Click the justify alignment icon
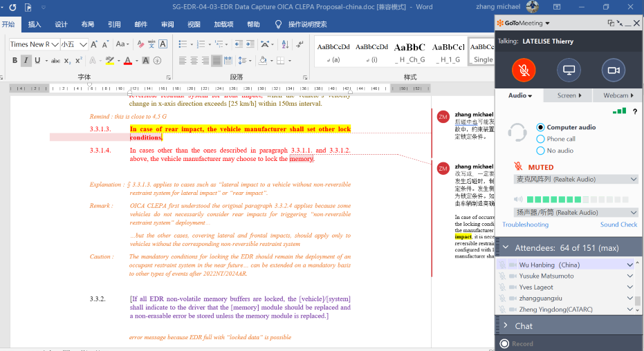Image resolution: width=644 pixels, height=351 pixels. coord(217,61)
